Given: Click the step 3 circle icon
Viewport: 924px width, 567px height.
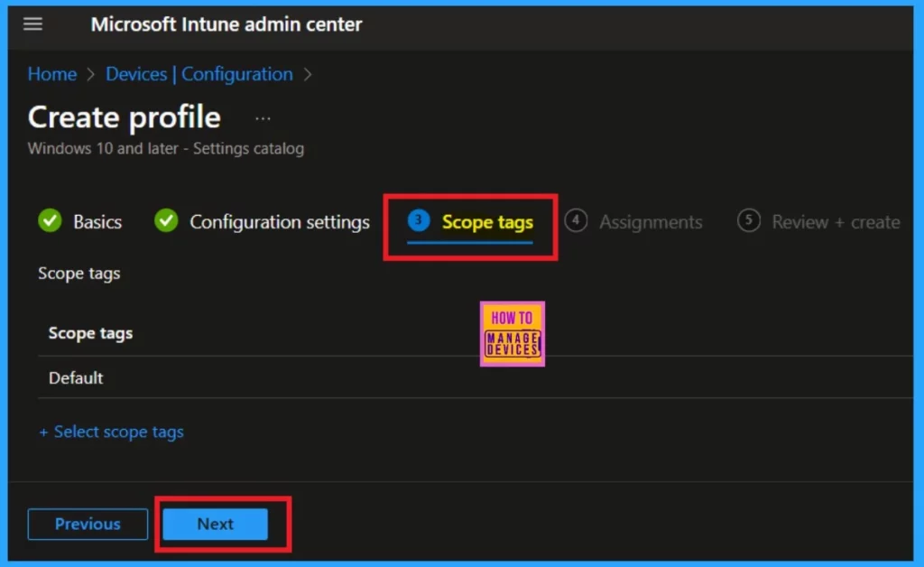Looking at the screenshot, I should tap(419, 220).
